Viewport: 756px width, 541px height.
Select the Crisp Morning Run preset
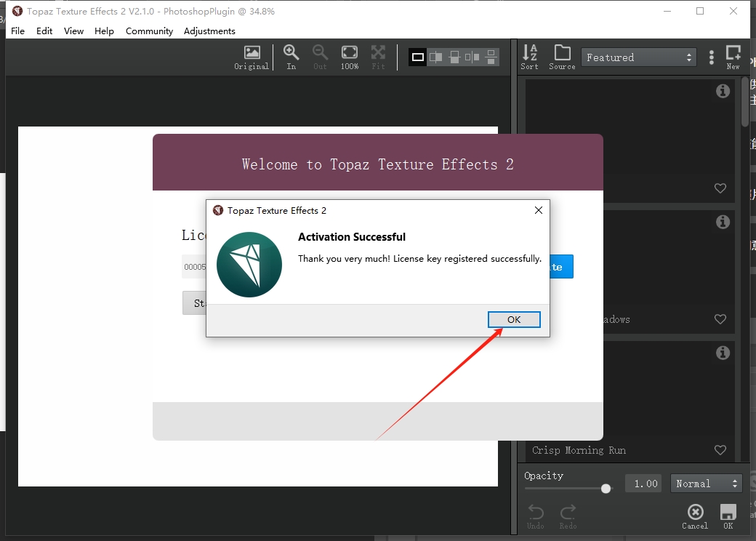(631, 401)
